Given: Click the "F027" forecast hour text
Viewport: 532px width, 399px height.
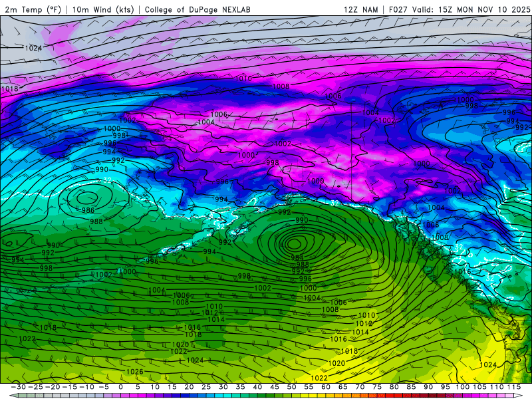Looking at the screenshot, I should [x=398, y=9].
